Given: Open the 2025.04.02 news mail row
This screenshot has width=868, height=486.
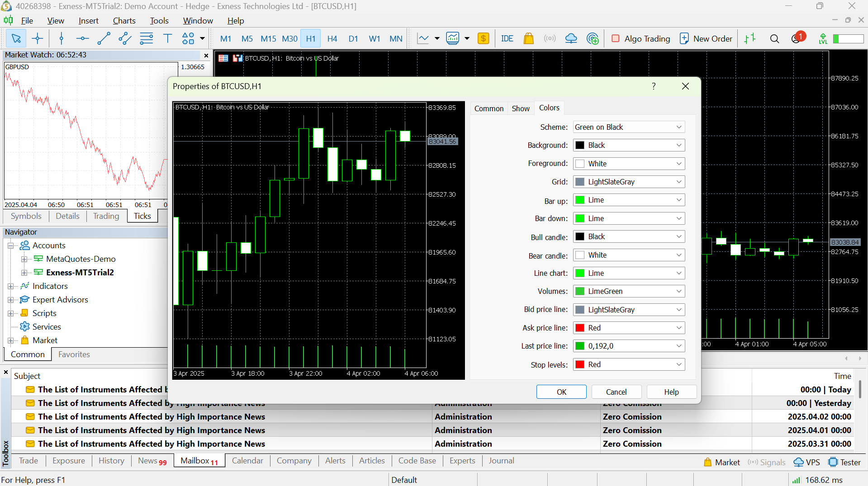Looking at the screenshot, I should coord(433,416).
